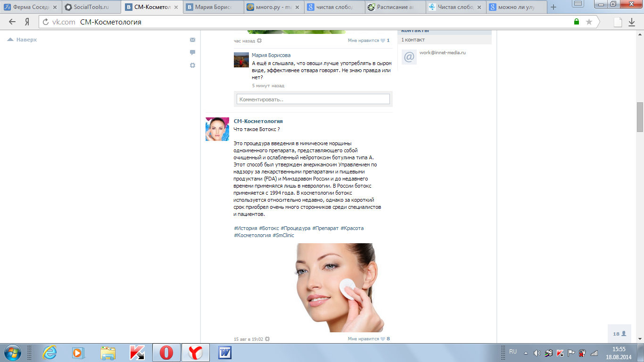Screen dimensions: 644x362
Task: Click gear settings icon in left sidebar
Action: (192, 66)
